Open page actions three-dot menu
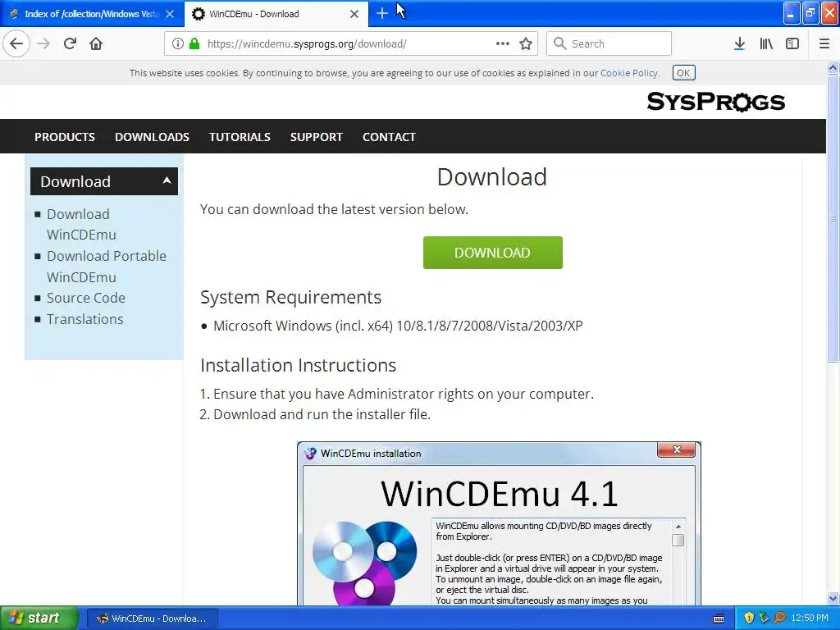 (503, 43)
